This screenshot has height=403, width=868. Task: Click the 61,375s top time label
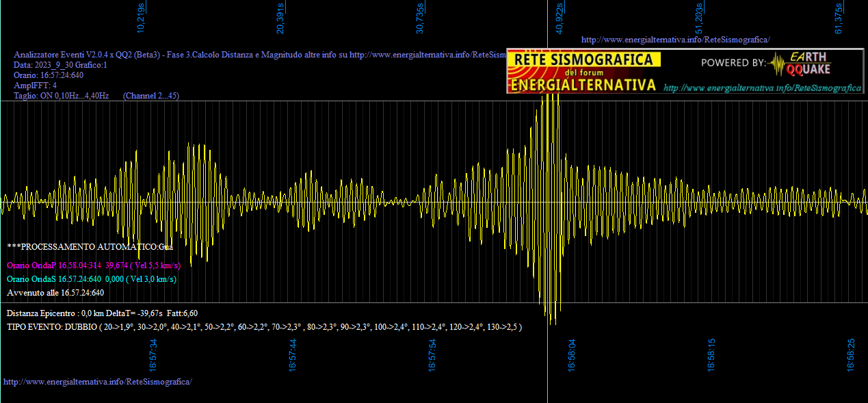tap(839, 18)
